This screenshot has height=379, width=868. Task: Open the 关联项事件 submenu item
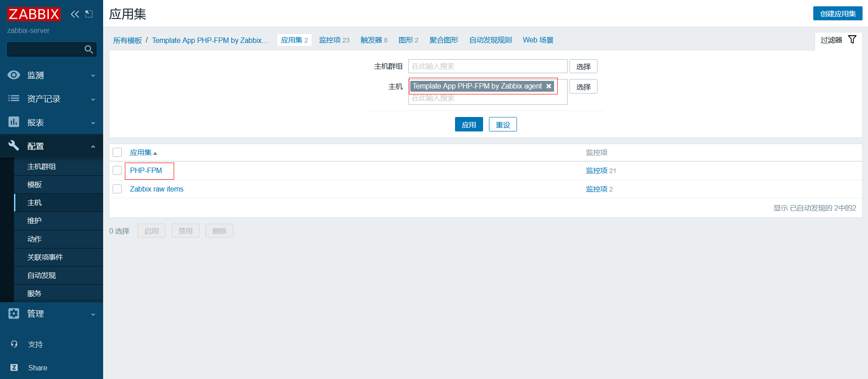click(x=59, y=257)
